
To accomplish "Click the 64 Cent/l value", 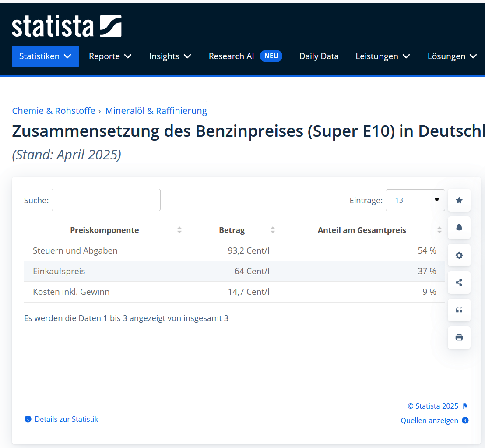I will tap(252, 272).
